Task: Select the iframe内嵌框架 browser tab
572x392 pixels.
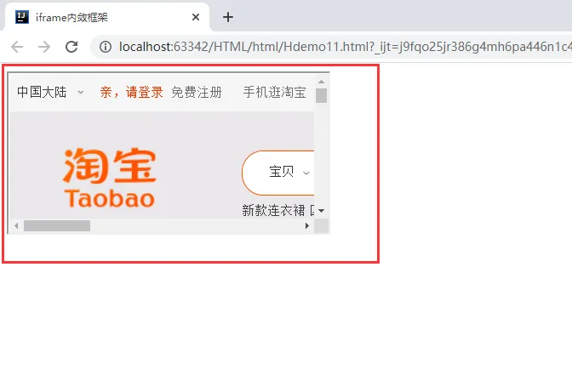Action: click(x=107, y=17)
